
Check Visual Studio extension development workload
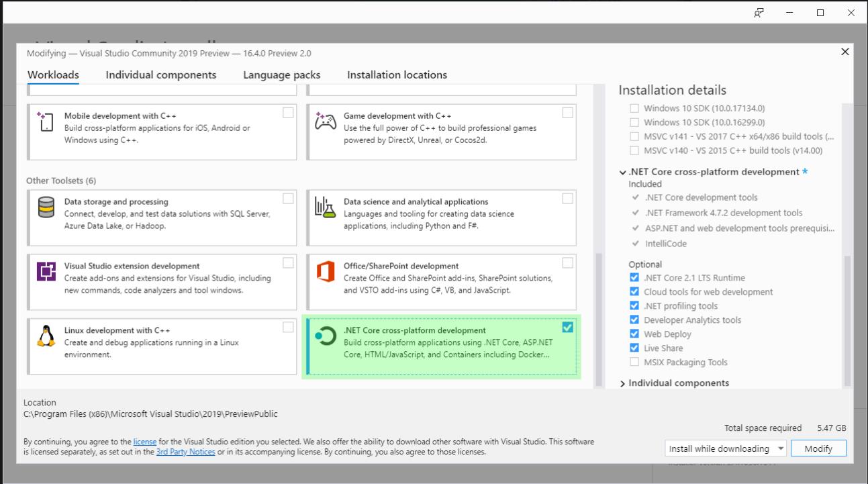pos(288,262)
